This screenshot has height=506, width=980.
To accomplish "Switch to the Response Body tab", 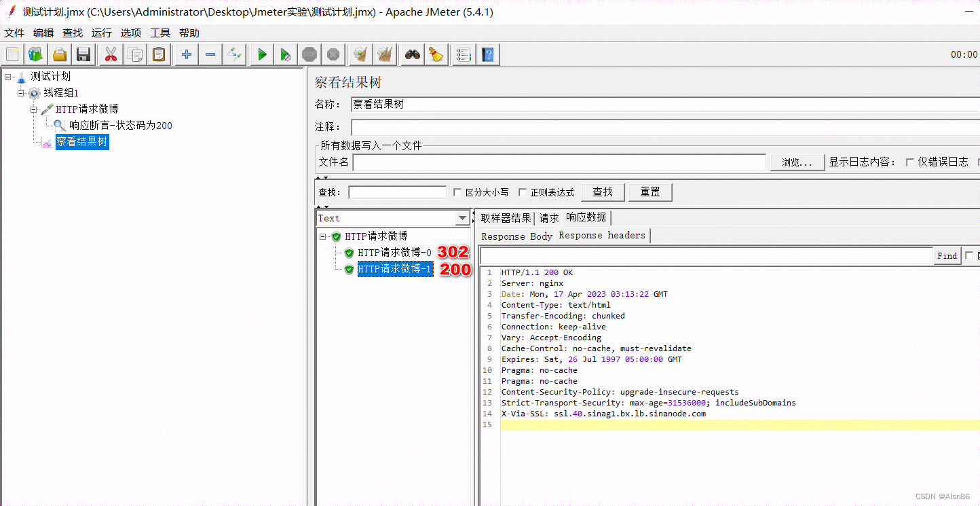I will [x=516, y=236].
